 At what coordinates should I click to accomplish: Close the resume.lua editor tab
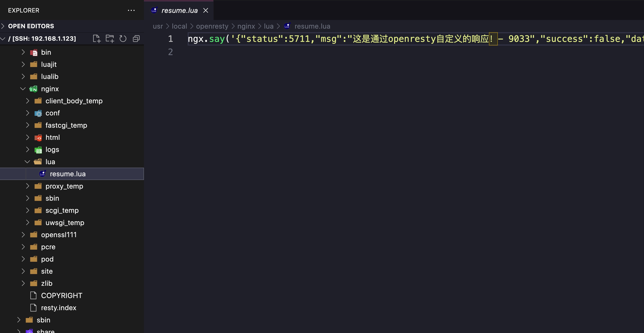(206, 10)
